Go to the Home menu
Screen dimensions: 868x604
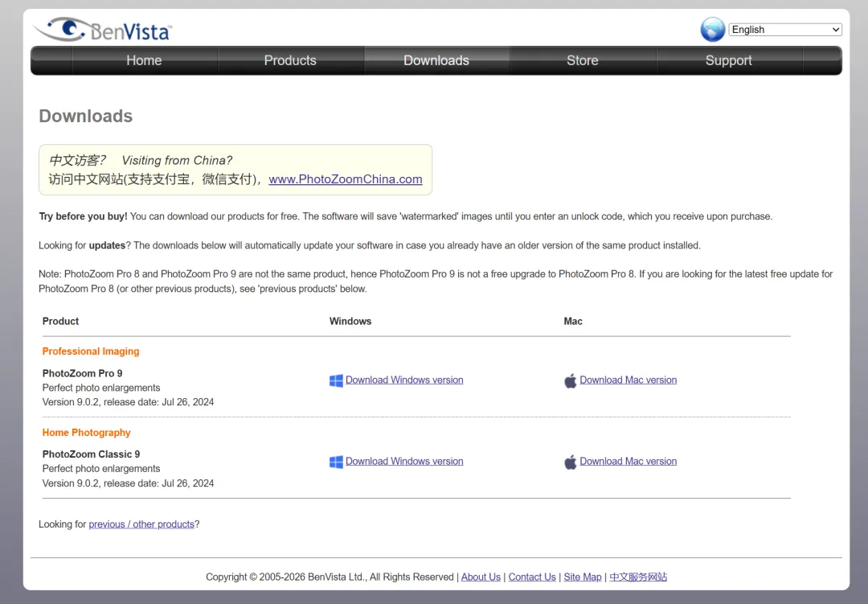click(144, 60)
